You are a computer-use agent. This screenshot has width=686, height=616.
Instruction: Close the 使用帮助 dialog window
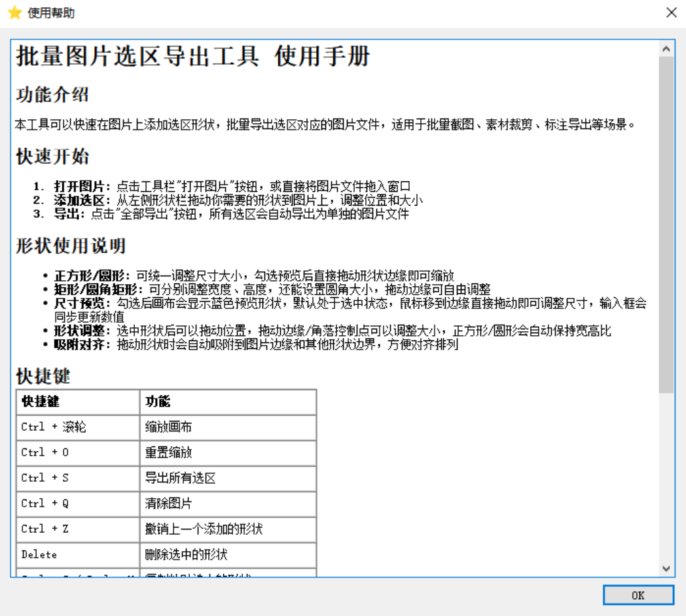tap(672, 12)
